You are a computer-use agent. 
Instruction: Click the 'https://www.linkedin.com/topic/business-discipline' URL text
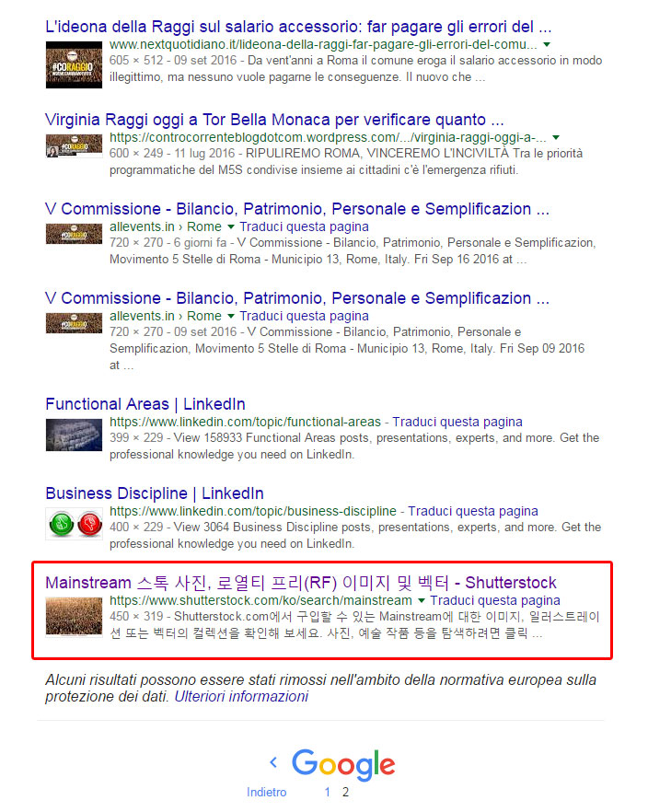(x=253, y=511)
